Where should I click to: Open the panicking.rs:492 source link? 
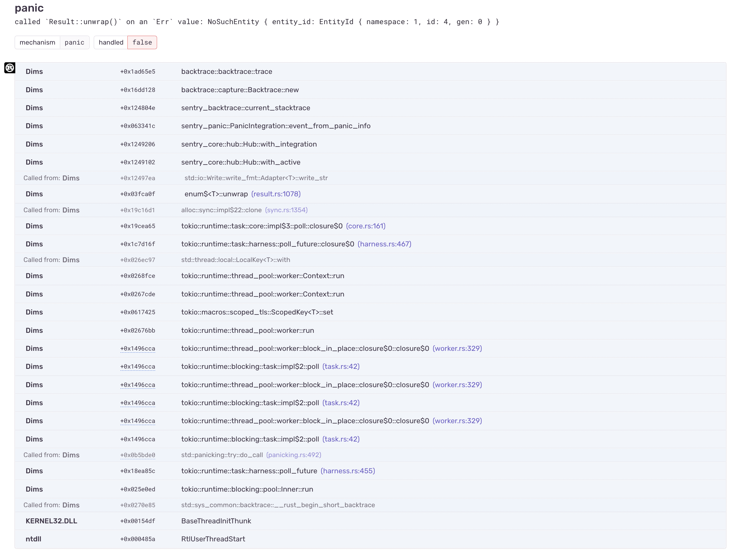(294, 455)
